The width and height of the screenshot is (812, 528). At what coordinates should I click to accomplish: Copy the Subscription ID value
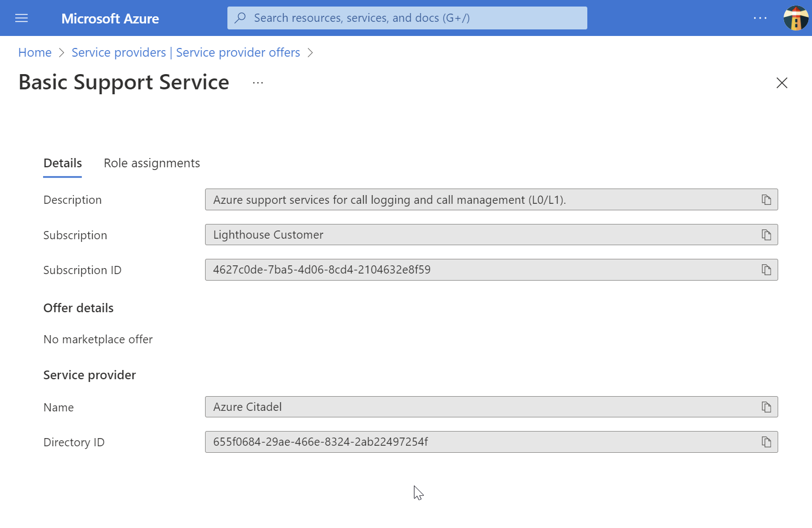767,270
